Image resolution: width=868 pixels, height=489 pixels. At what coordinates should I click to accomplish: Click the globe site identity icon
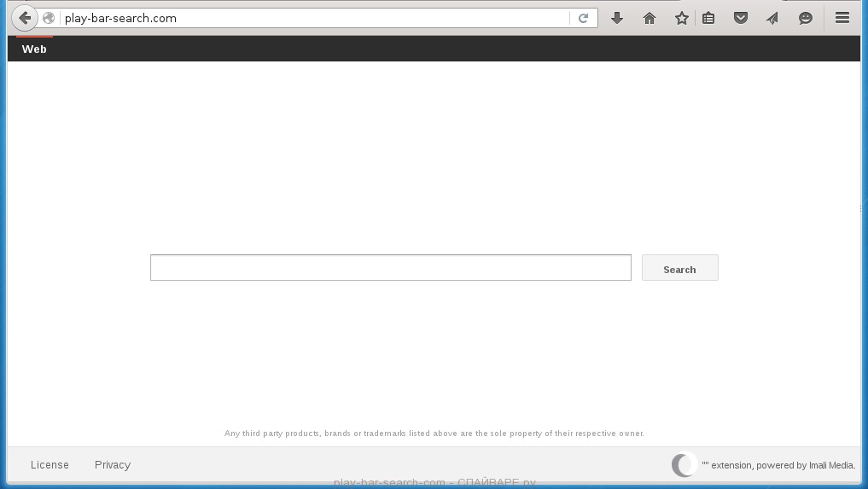click(49, 18)
